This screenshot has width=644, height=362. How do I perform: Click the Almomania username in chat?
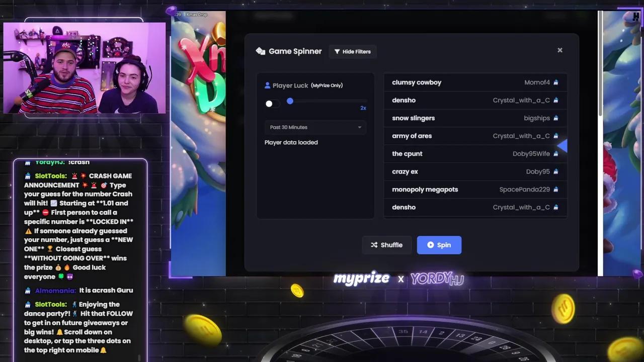[55, 291]
